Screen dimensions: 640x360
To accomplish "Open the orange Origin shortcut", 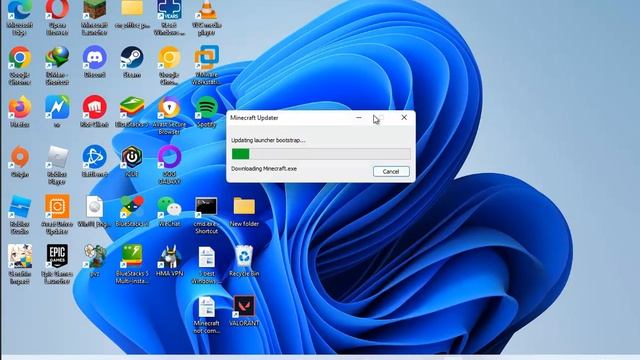I will [x=20, y=162].
